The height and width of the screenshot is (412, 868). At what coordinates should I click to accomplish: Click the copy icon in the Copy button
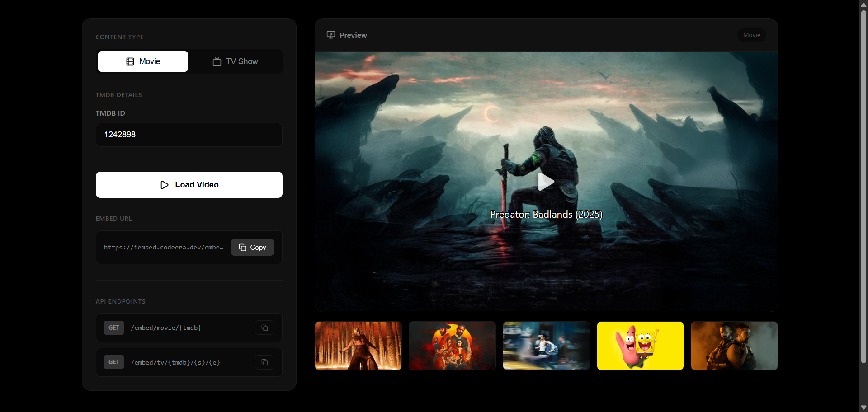242,247
